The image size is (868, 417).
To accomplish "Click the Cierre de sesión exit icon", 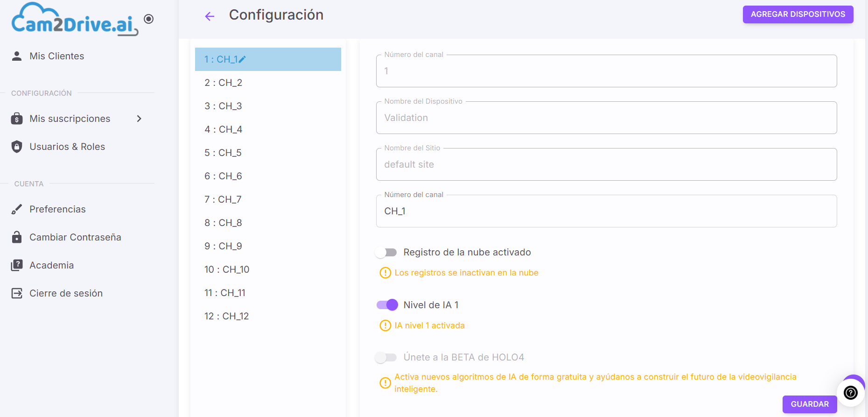I will (x=17, y=293).
